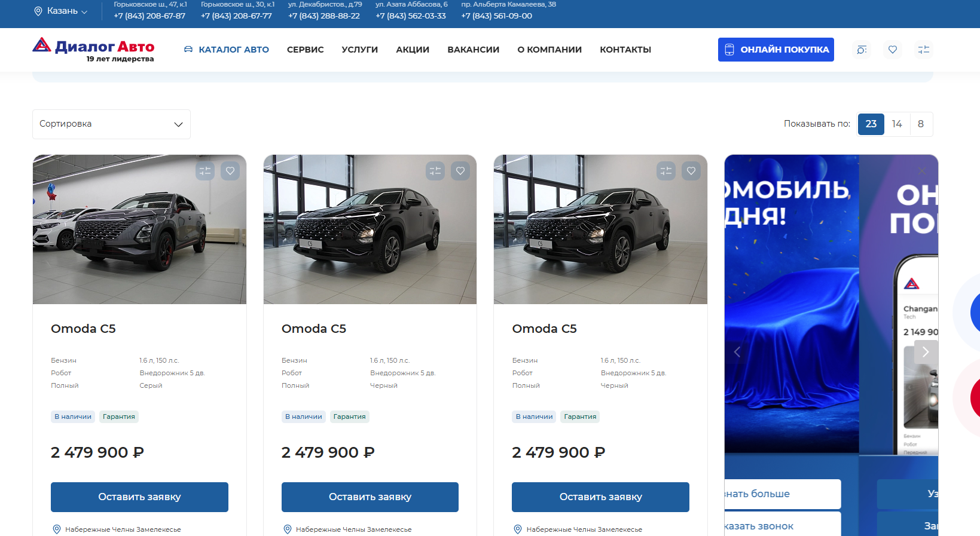This screenshot has width=980, height=536.
Task: Click address ул. Азата Аббасова, 6
Action: coord(411,4)
